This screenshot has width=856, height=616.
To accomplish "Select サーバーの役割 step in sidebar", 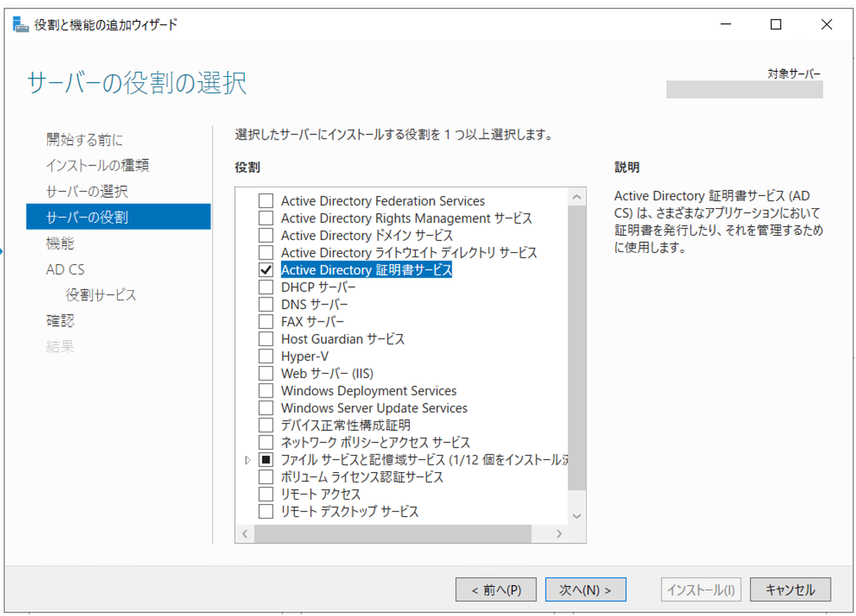I will pyautogui.click(x=119, y=217).
